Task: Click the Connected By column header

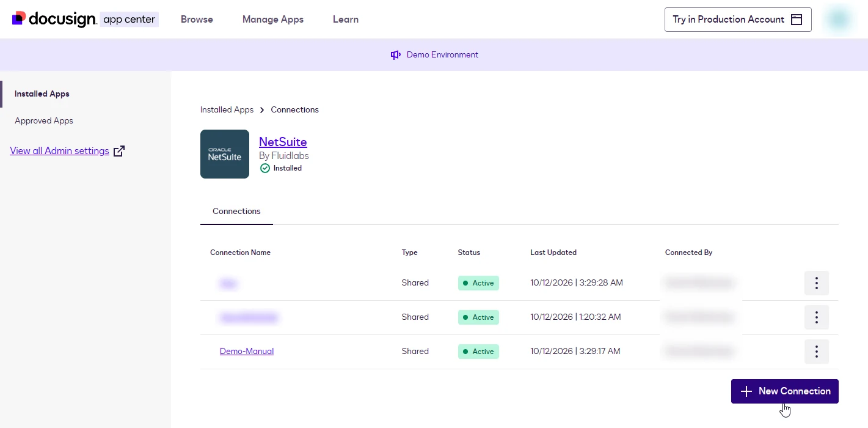Action: tap(689, 253)
